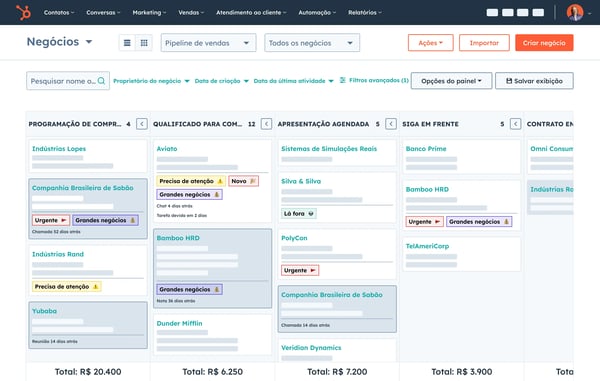
Task: Open the Banco Prime deal
Action: click(x=426, y=149)
